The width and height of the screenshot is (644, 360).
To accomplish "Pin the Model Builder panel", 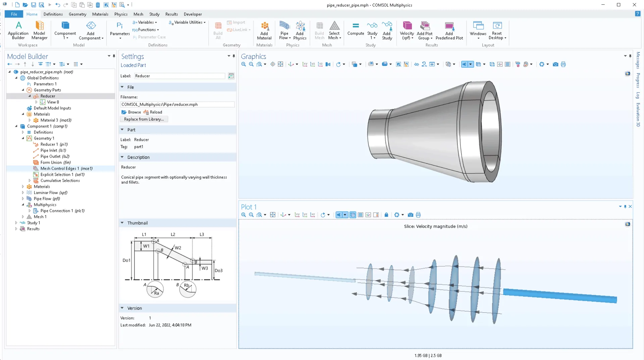I will point(114,56).
